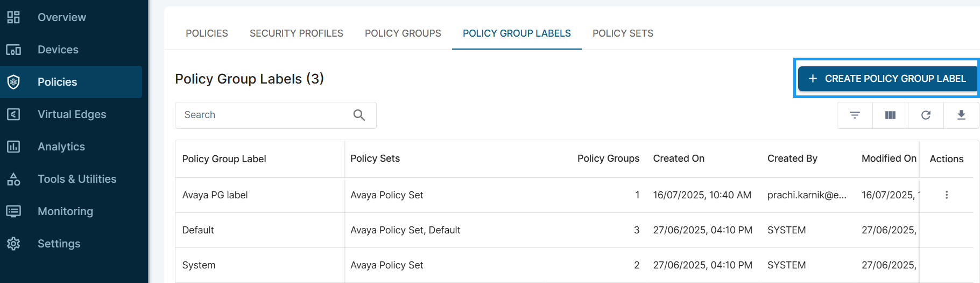Image resolution: width=980 pixels, height=283 pixels.
Task: Refresh the policy group labels table
Action: (x=926, y=115)
